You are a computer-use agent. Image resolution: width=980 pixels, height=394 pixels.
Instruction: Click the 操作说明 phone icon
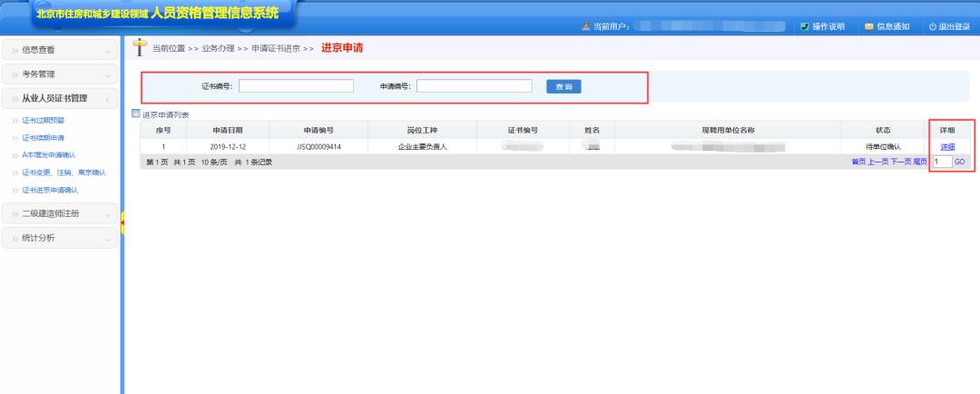point(805,26)
